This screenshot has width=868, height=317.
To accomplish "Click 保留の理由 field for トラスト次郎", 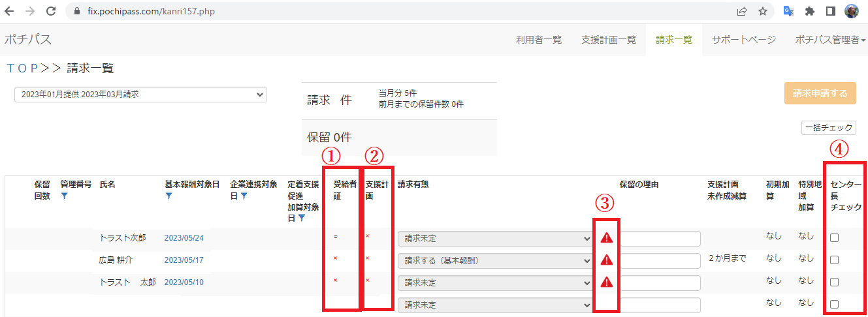I will [660, 239].
